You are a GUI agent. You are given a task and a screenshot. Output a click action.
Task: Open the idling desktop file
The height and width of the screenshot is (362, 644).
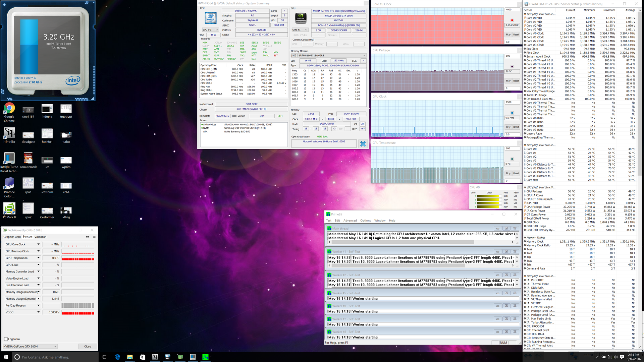tap(66, 212)
